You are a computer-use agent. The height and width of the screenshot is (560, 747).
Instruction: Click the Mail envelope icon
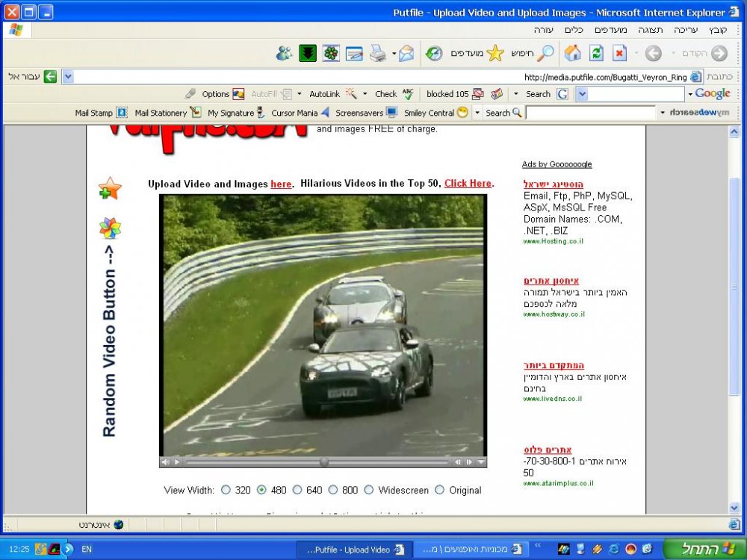406,53
